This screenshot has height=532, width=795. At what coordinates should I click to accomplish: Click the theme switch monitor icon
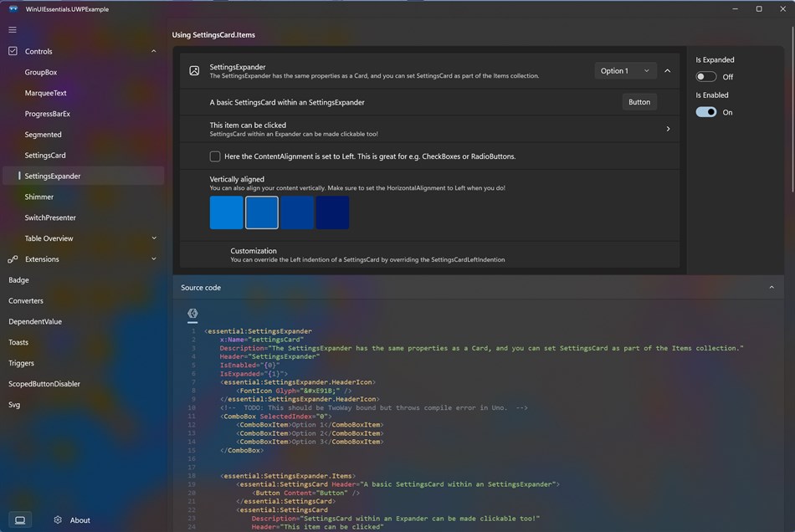[x=20, y=519]
